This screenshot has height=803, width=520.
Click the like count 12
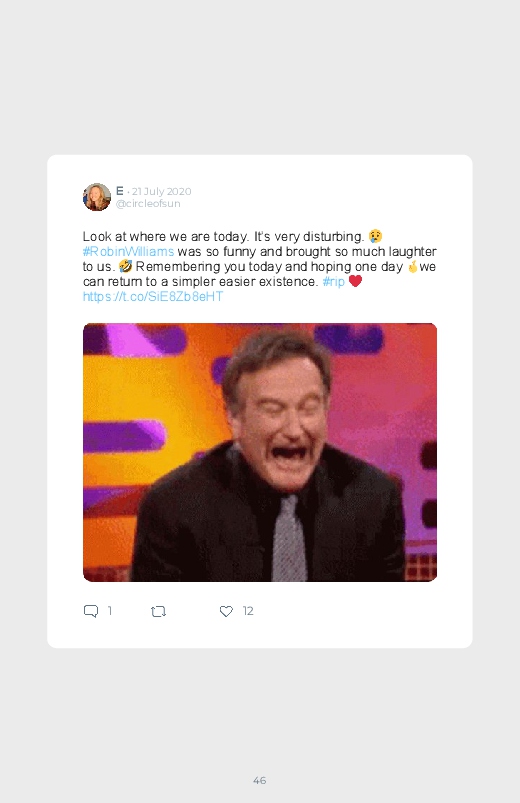pyautogui.click(x=248, y=611)
